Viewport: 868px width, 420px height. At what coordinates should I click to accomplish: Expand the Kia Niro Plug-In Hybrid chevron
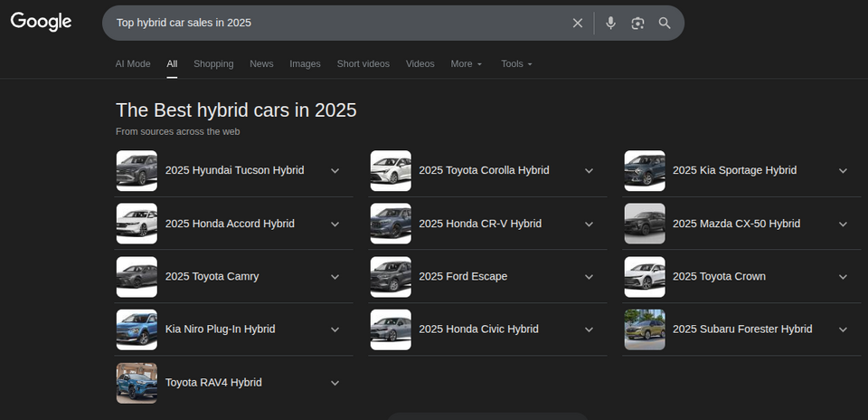[x=335, y=329]
